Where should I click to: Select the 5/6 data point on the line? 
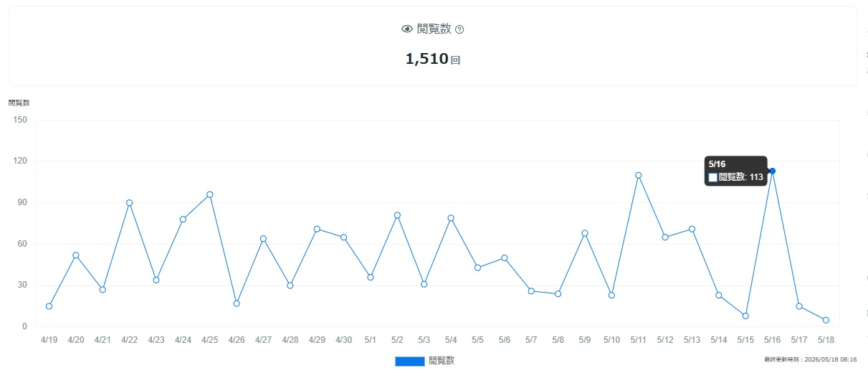coord(505,258)
